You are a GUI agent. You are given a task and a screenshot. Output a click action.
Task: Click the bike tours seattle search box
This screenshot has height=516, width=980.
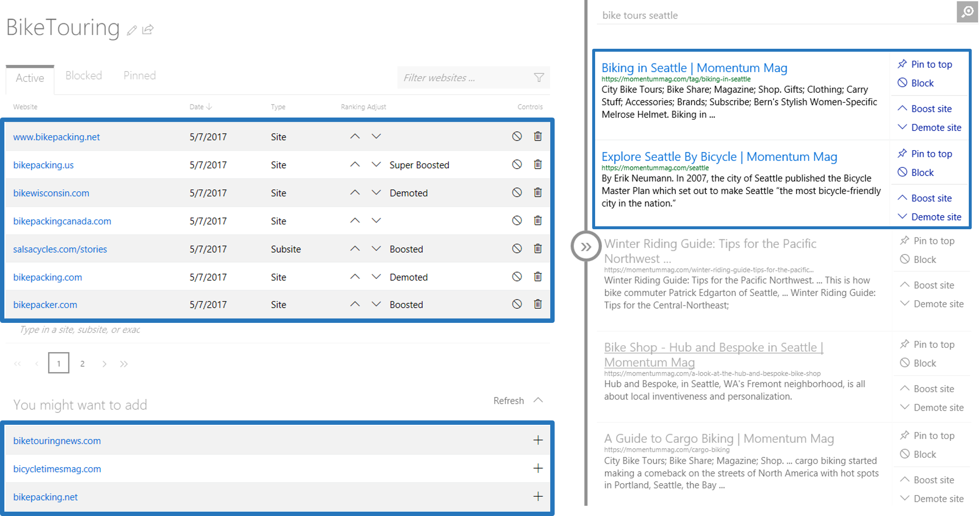click(x=777, y=15)
